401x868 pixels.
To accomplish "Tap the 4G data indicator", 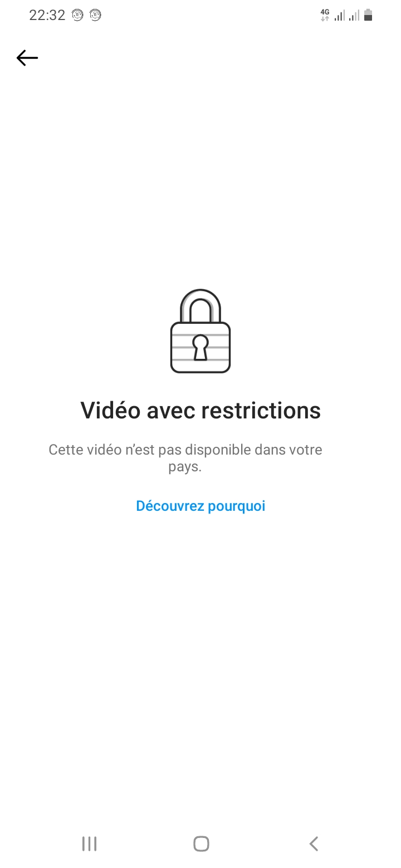I will tap(325, 16).
